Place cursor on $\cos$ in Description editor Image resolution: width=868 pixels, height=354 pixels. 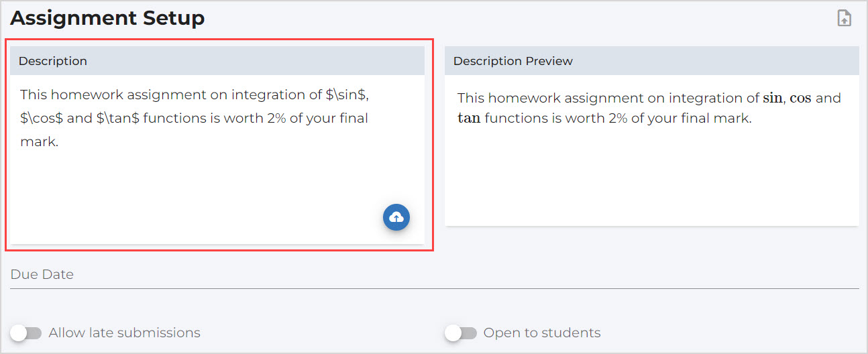click(42, 119)
